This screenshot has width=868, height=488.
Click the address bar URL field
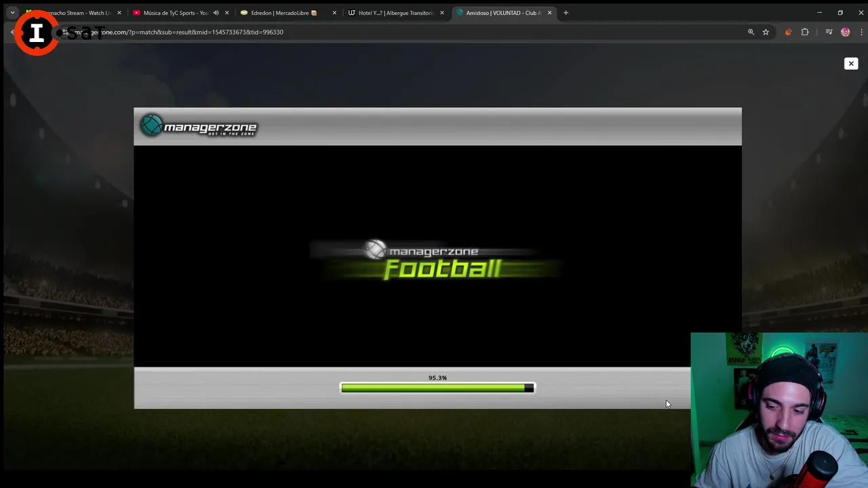pos(400,32)
